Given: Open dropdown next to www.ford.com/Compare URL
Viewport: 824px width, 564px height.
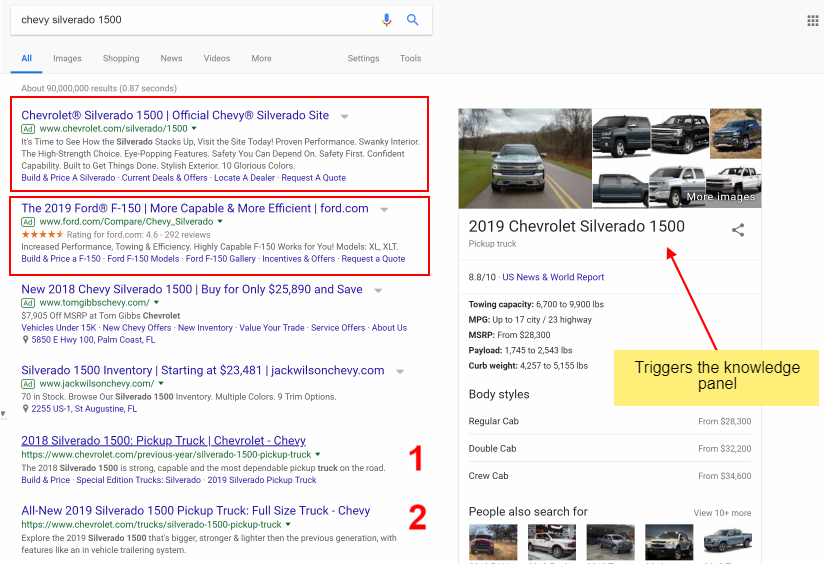Looking at the screenshot, I should [x=220, y=221].
